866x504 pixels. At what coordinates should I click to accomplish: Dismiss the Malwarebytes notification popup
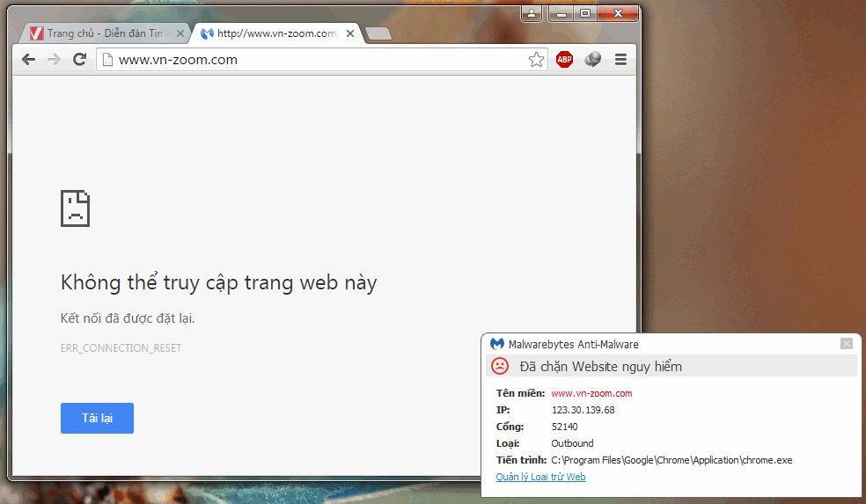846,344
